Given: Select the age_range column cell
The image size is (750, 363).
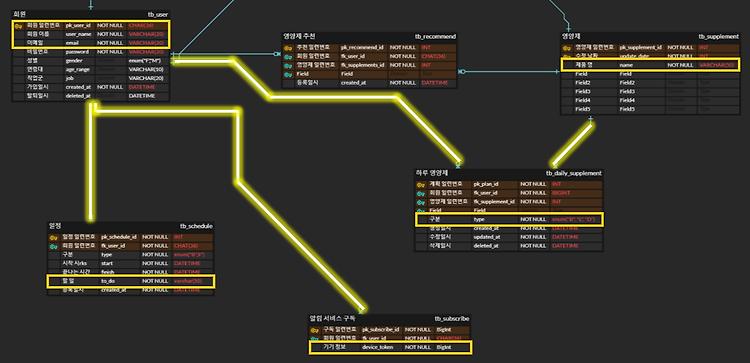Looking at the screenshot, I should pyautogui.click(x=79, y=69).
